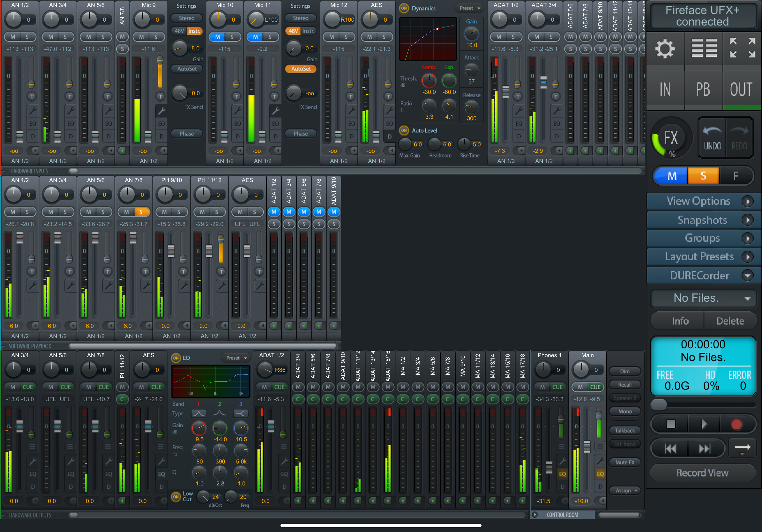Viewport: 762px width, 532px height.
Task: Switch to the IN view tab
Action: [x=665, y=90]
